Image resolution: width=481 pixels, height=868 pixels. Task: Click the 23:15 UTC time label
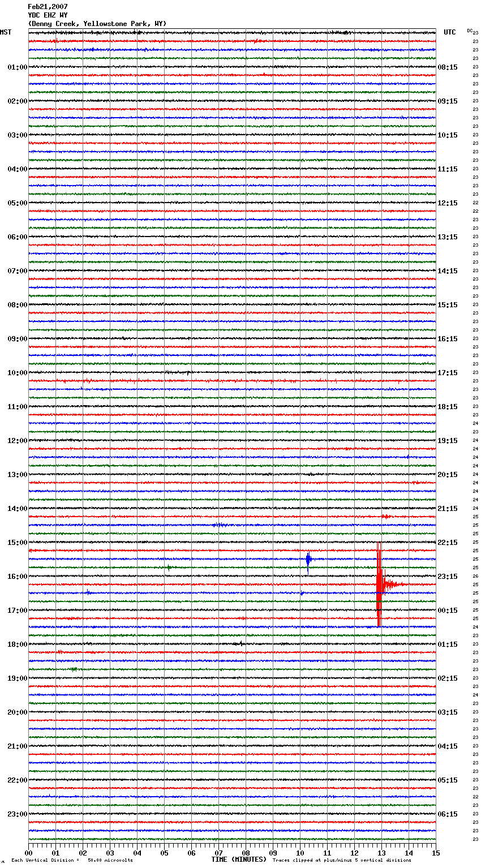pyautogui.click(x=448, y=577)
